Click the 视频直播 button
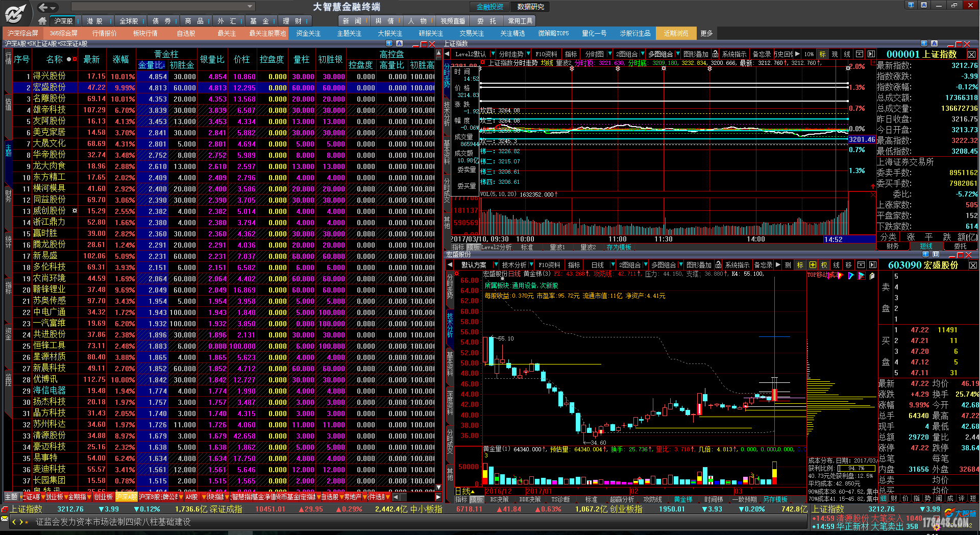 [x=453, y=21]
